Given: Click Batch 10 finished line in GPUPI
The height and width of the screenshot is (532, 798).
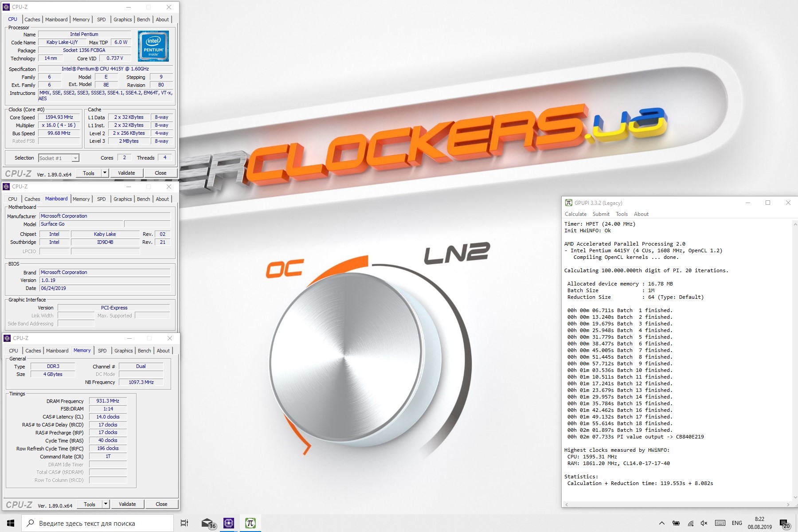Looking at the screenshot, I should pyautogui.click(x=619, y=370).
